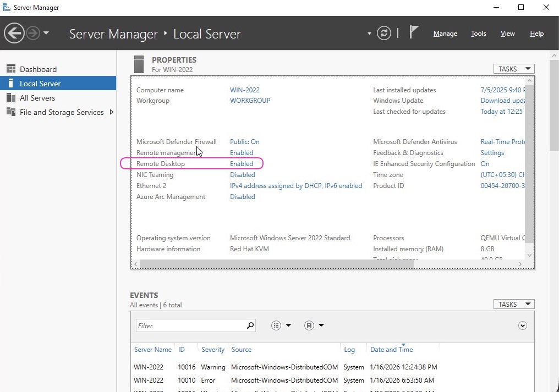Viewport: 559px width, 392px height.
Task: Open All Servers in the sidebar
Action: click(37, 98)
